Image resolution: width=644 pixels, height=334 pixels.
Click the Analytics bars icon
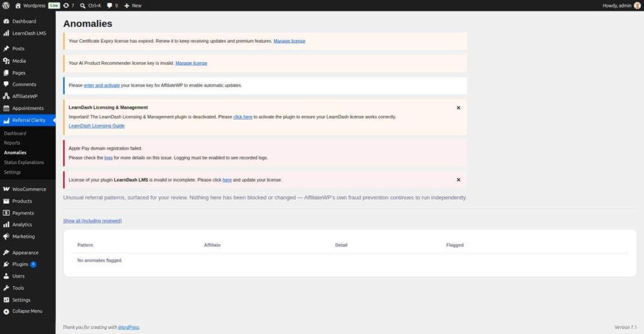(x=6, y=225)
